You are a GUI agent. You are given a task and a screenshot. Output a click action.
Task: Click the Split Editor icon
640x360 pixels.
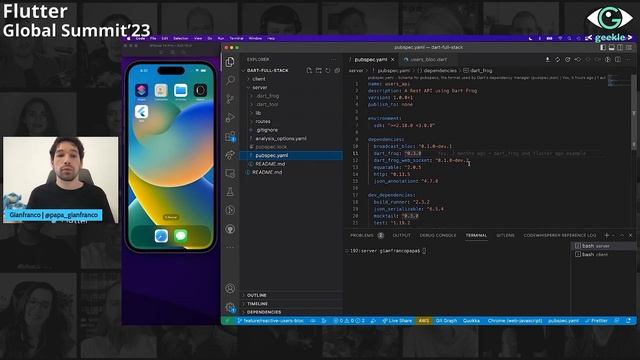tap(618, 60)
